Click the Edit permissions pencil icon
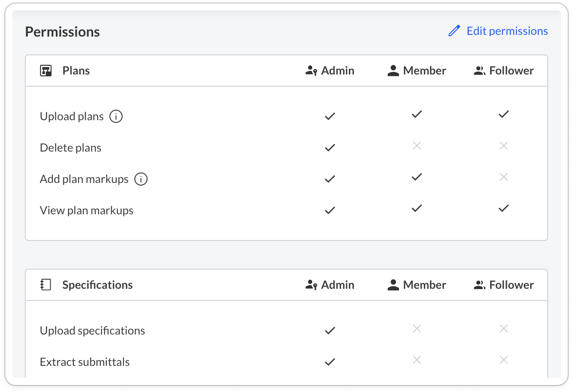 click(x=454, y=31)
